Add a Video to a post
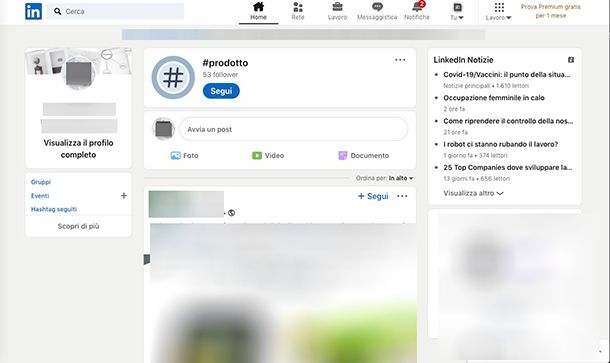This screenshot has height=363, width=610. click(x=268, y=156)
